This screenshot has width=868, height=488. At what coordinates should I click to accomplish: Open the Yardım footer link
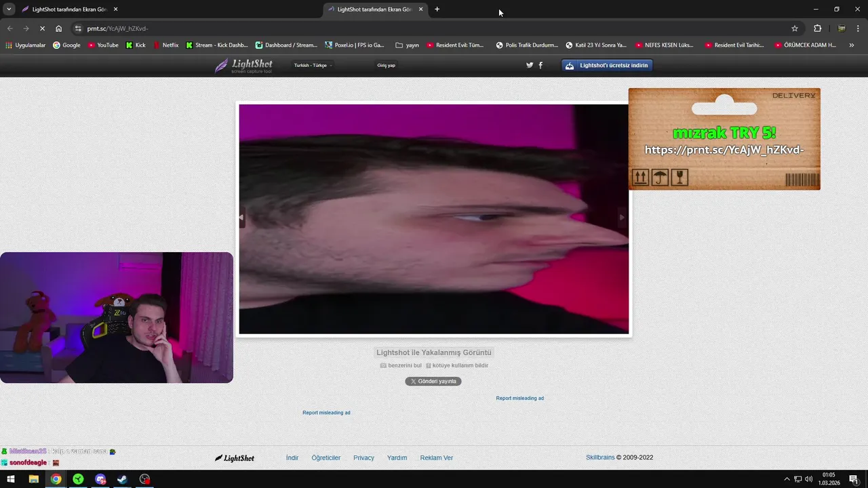tap(397, 457)
